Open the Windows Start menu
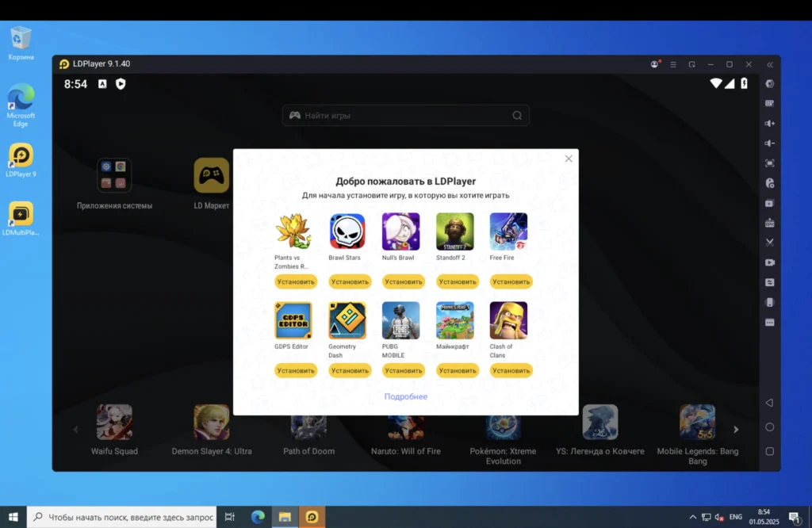The image size is (812, 528). [13, 517]
